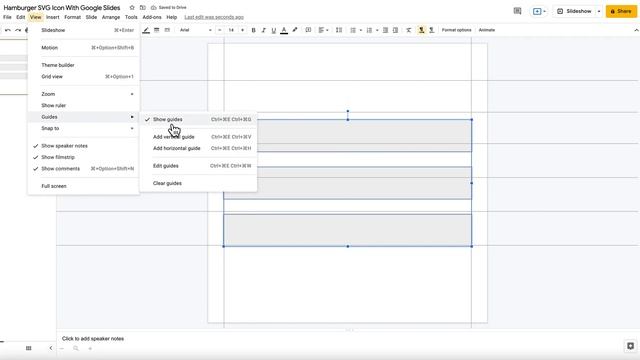This screenshot has height=360, width=640.
Task: Click the explore icon at bottom right
Action: point(631,346)
